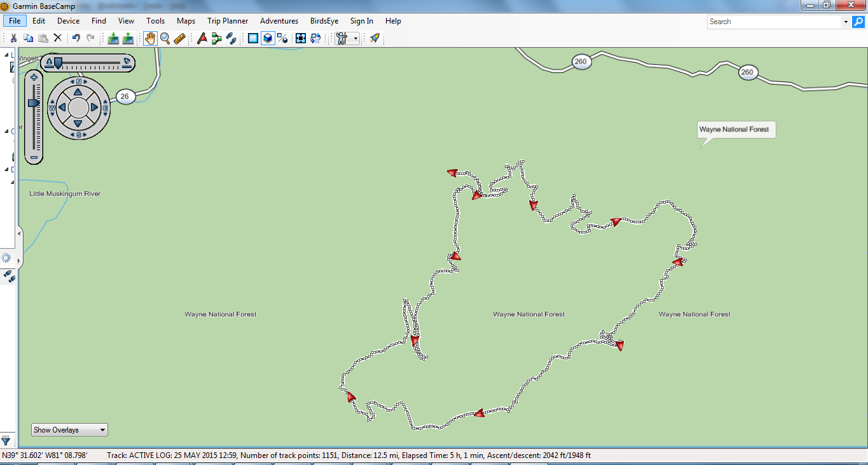Screen dimensions: 868x465
Task: Click the search magnifier button
Action: click(x=858, y=22)
